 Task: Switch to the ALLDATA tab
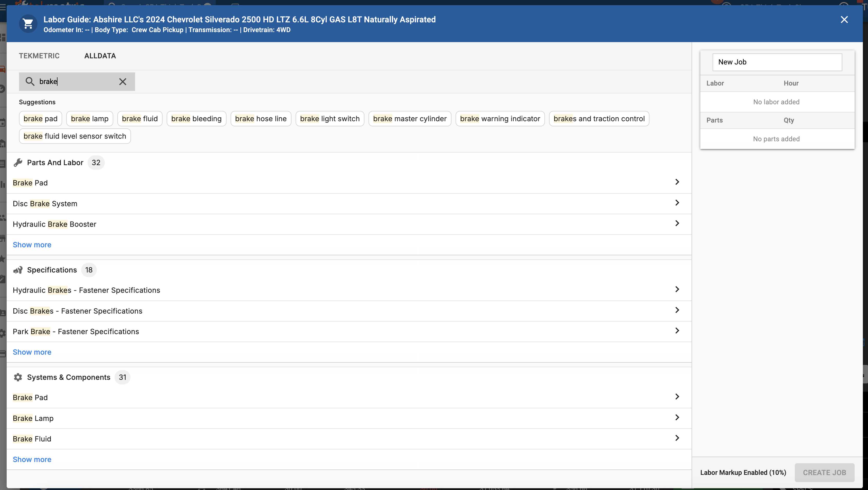100,56
